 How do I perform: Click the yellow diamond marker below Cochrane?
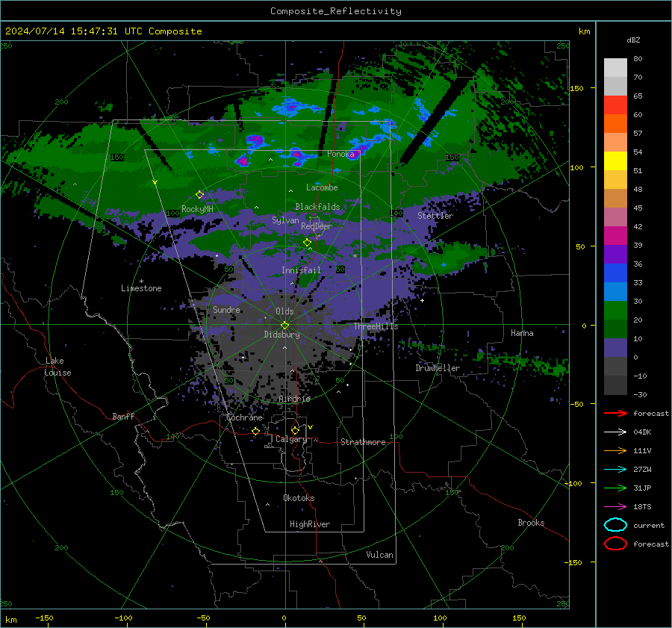coord(255,431)
